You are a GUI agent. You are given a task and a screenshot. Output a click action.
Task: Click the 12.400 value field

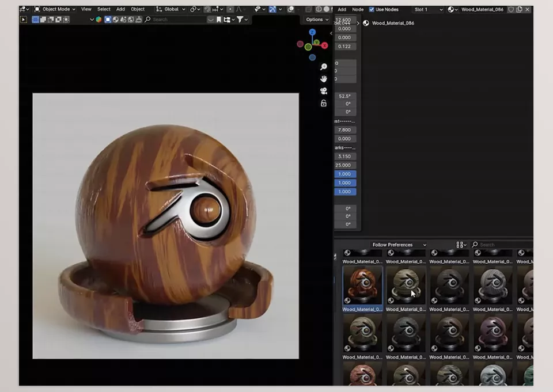tap(344, 20)
